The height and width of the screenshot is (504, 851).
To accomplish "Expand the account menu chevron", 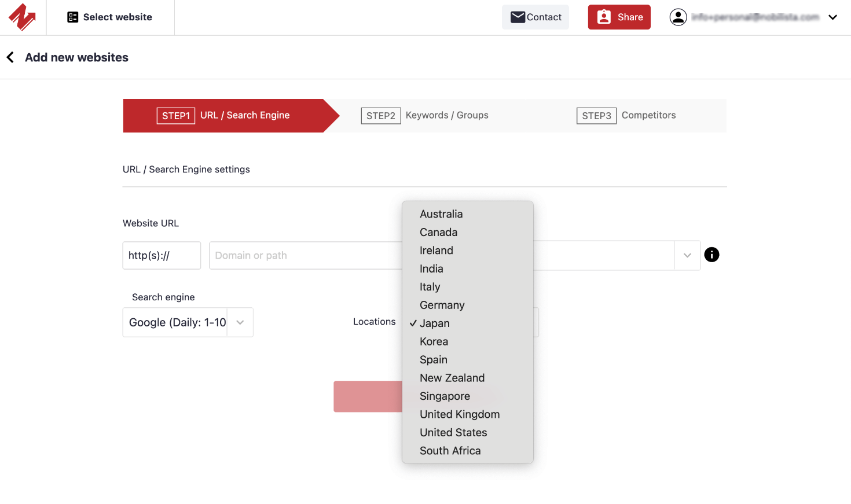I will pyautogui.click(x=833, y=17).
